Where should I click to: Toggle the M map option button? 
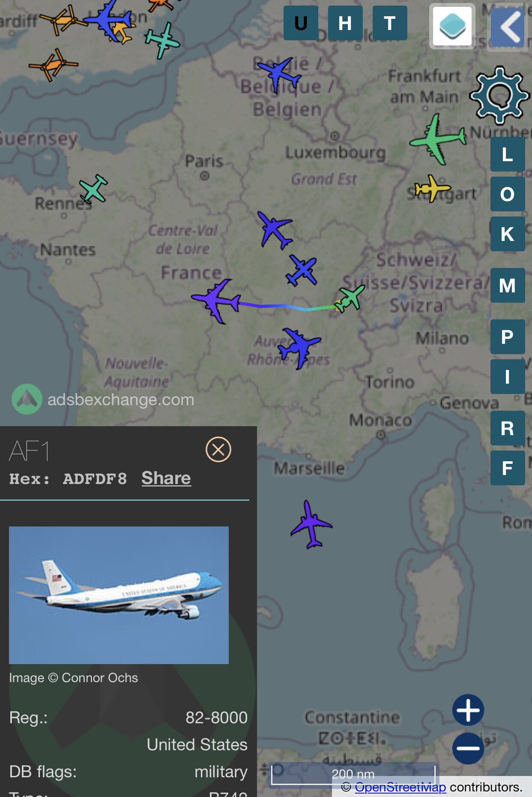[508, 286]
